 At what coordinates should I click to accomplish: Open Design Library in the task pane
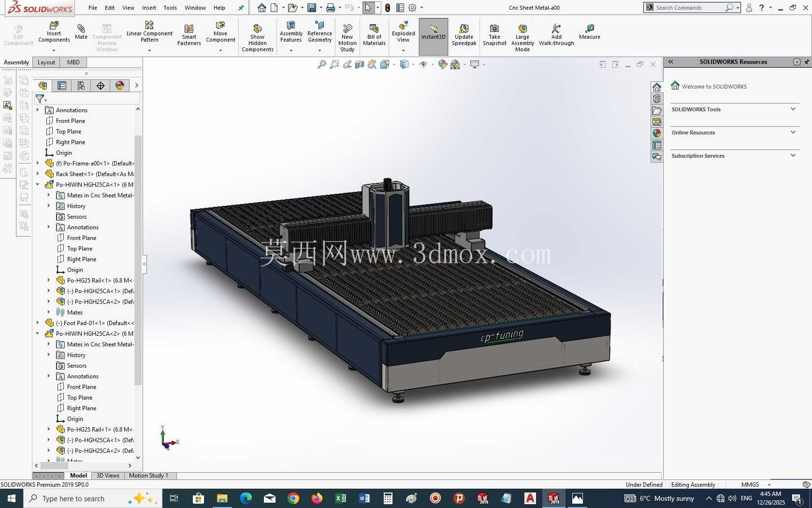(657, 99)
